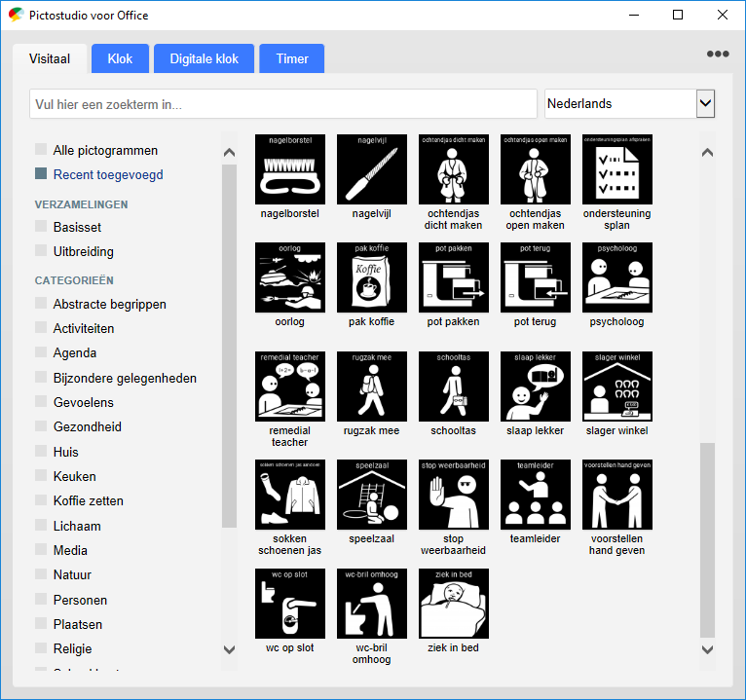Select the rugzak mee pictogram
746x700 pixels.
[x=372, y=387]
